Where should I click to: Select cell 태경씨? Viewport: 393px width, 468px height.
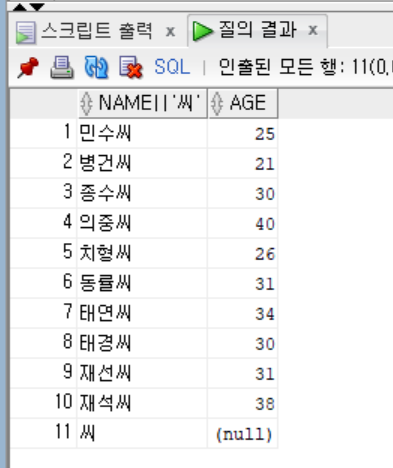point(142,343)
